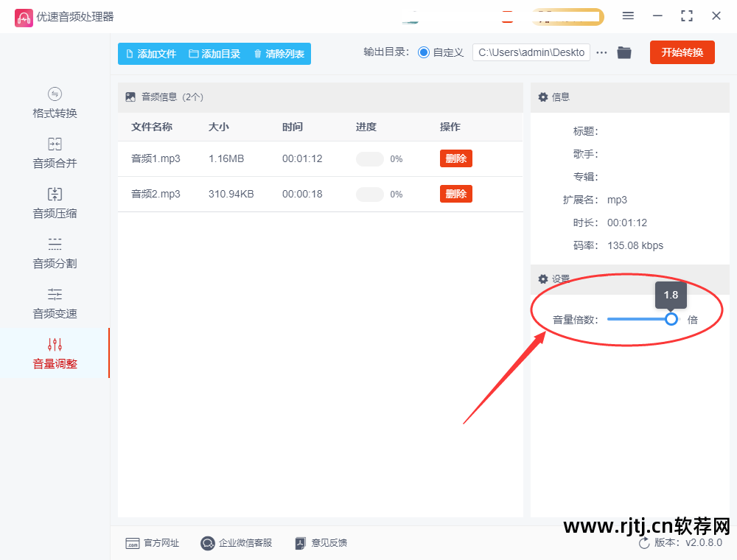Click progress bar of 音频1.mp3
Image resolution: width=737 pixels, height=560 pixels.
tap(370, 159)
